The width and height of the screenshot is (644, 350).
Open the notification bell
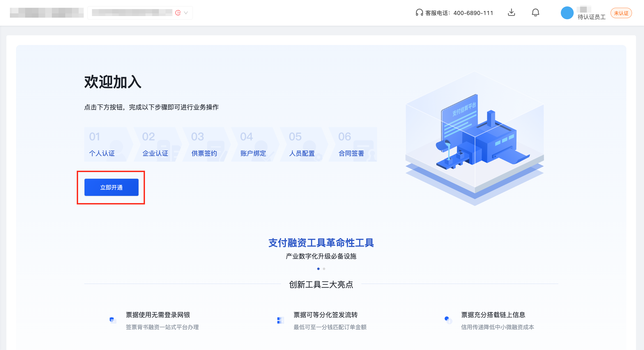tap(535, 13)
